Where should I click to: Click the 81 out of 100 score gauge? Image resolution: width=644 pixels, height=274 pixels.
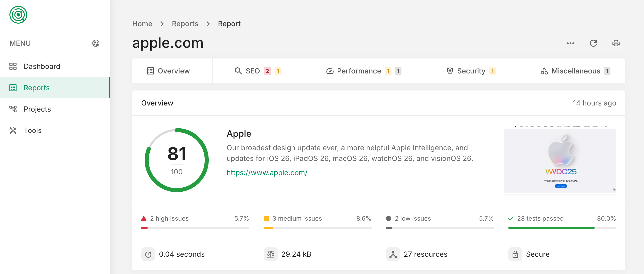point(177,160)
